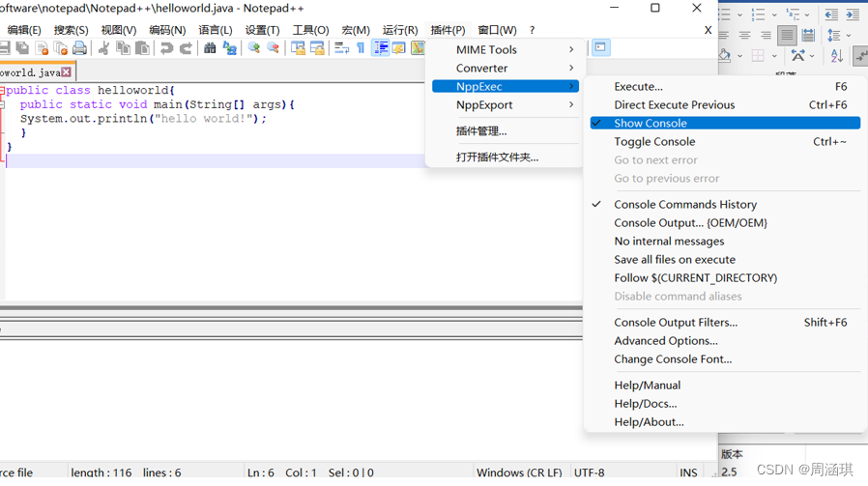This screenshot has height=486, width=868.
Task: Click the Redo arrow icon
Action: (x=186, y=48)
